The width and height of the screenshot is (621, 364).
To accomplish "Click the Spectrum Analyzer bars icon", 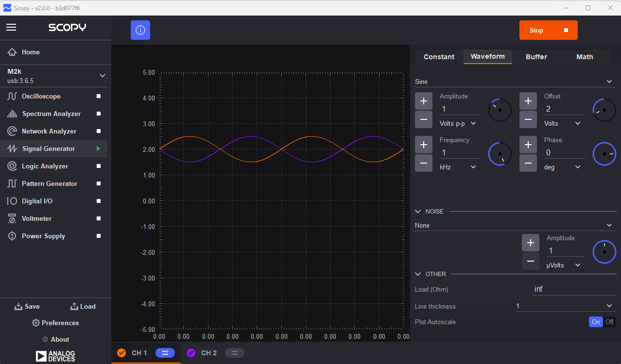I will coord(12,114).
